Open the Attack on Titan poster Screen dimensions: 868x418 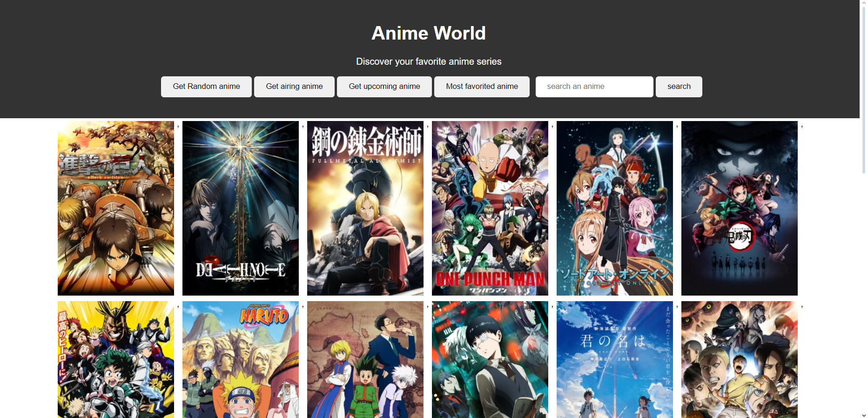tap(116, 208)
